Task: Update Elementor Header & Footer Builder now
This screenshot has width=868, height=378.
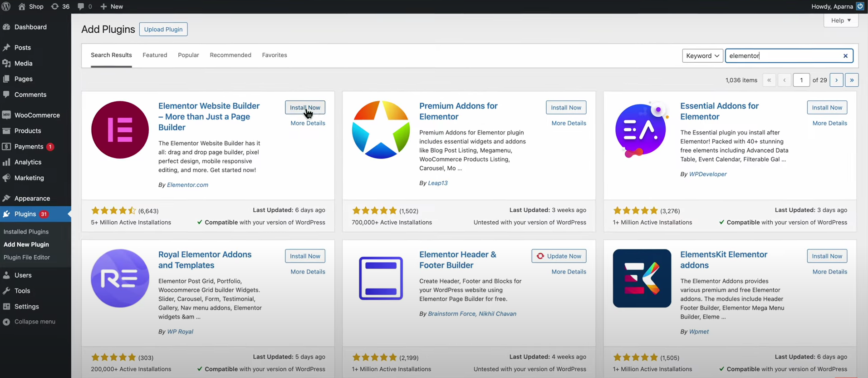Action: pyautogui.click(x=559, y=256)
